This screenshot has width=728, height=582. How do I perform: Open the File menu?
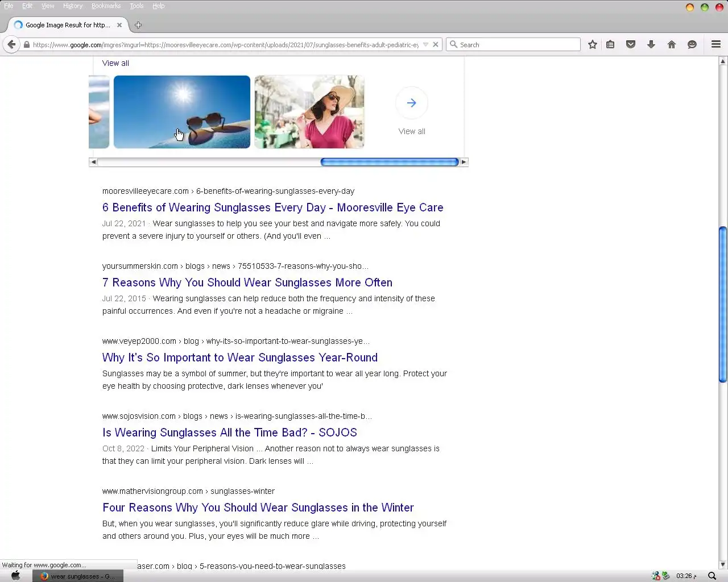tap(9, 6)
